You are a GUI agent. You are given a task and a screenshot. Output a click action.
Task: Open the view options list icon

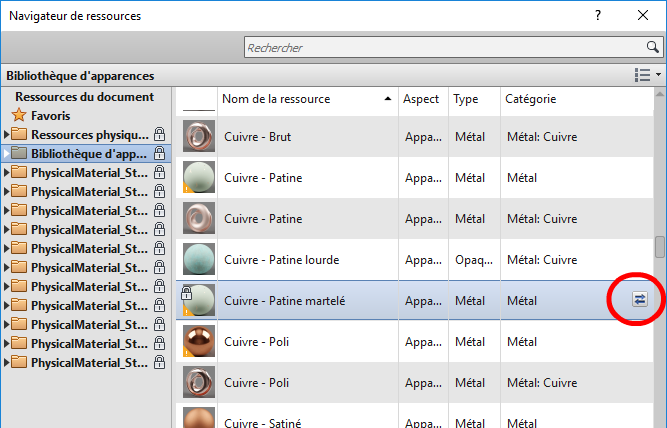[646, 75]
